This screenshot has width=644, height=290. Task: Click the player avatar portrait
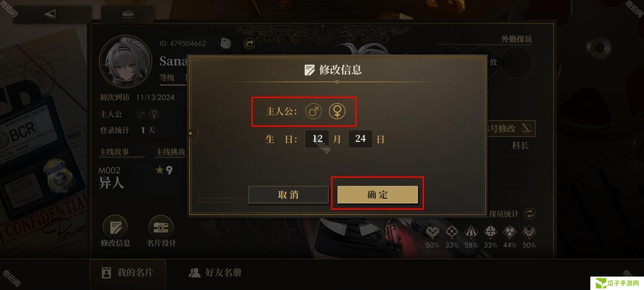(126, 61)
